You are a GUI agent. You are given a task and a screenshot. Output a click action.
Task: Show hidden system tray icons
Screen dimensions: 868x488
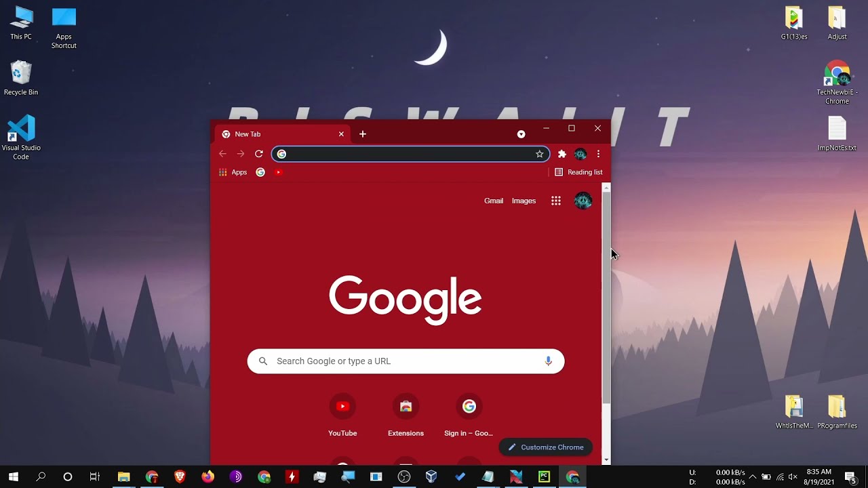(x=752, y=476)
